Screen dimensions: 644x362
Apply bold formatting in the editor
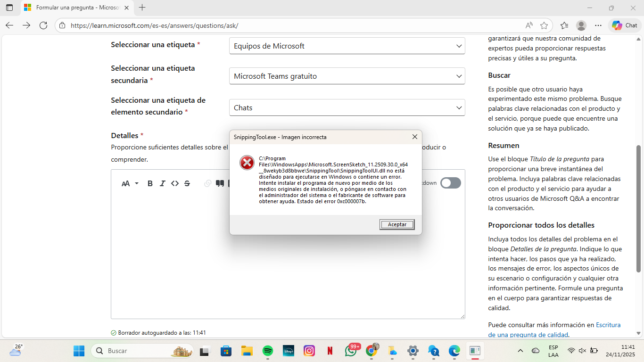point(150,183)
